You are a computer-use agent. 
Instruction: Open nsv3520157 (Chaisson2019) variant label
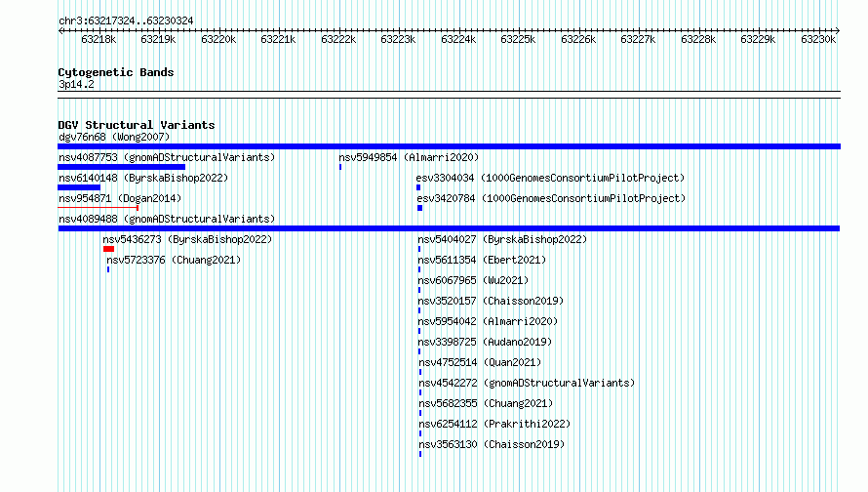[x=491, y=301]
